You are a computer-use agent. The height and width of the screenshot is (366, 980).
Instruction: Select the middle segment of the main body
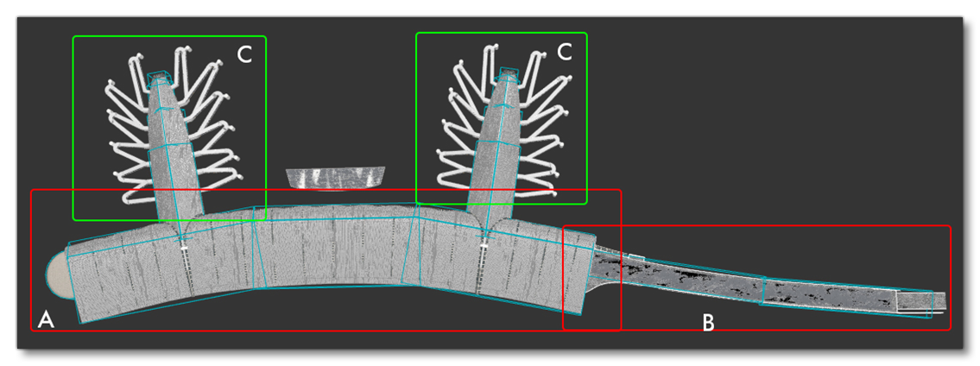337,250
